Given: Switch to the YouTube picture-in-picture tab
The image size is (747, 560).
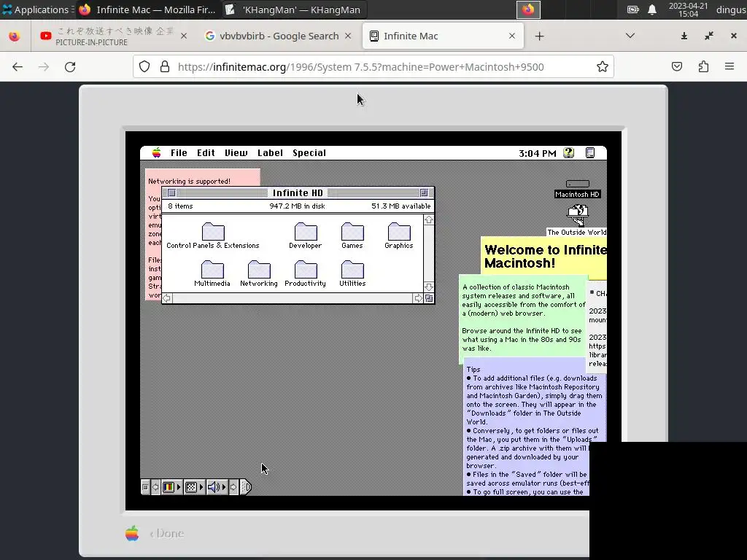Looking at the screenshot, I should (x=115, y=36).
